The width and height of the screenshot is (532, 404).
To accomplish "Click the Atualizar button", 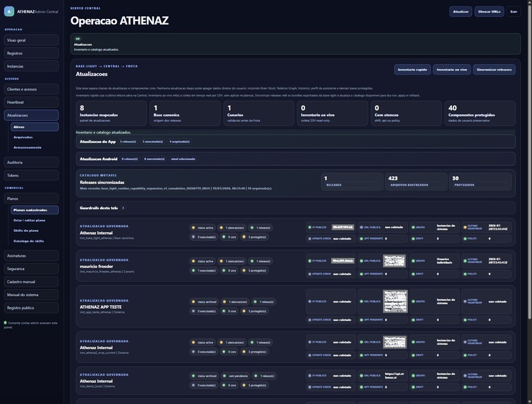I will point(461,11).
